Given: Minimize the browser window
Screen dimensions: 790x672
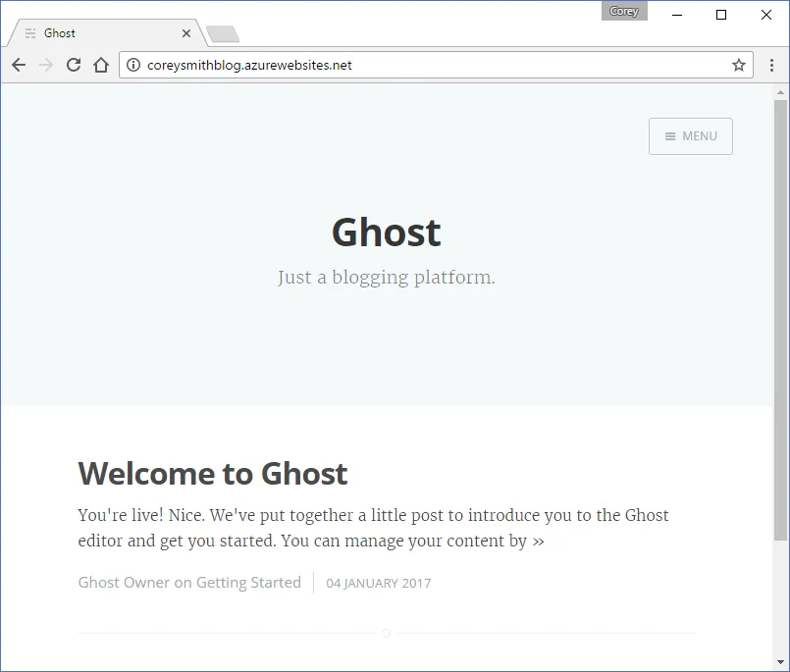Looking at the screenshot, I should click(x=677, y=15).
